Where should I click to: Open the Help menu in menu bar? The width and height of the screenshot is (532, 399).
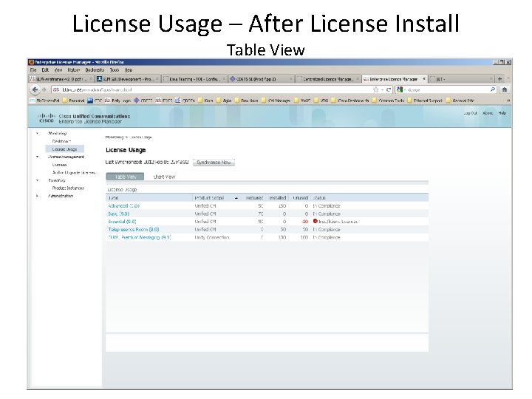point(129,70)
